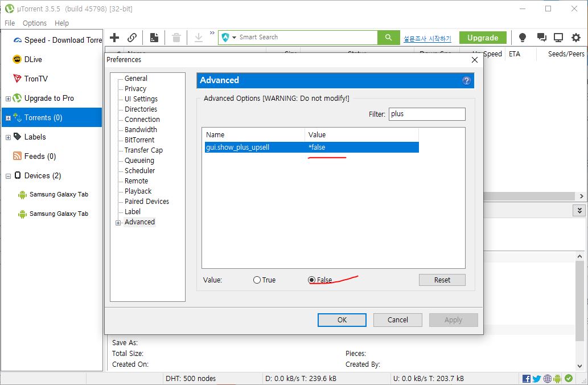Click OK in Preferences dialog

[342, 320]
